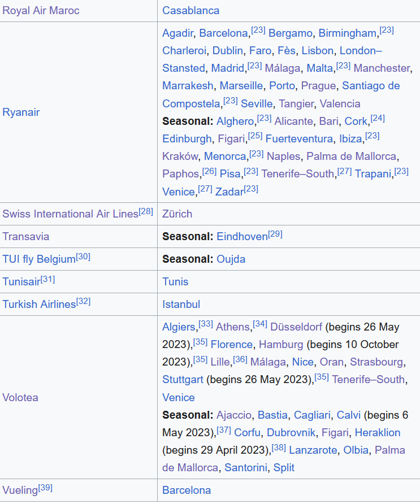Viewport: 420px width, 504px height.
Task: Open the Transavia airline link
Action: coord(25,237)
